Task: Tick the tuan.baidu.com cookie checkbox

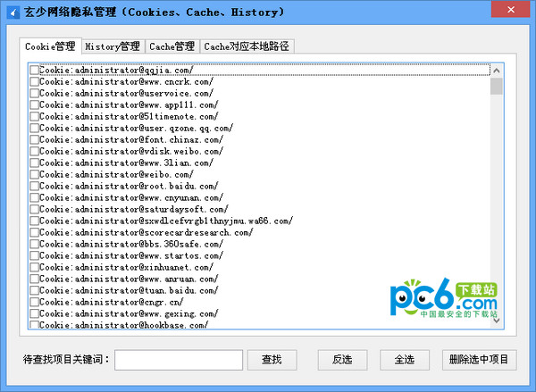Action: coord(34,290)
